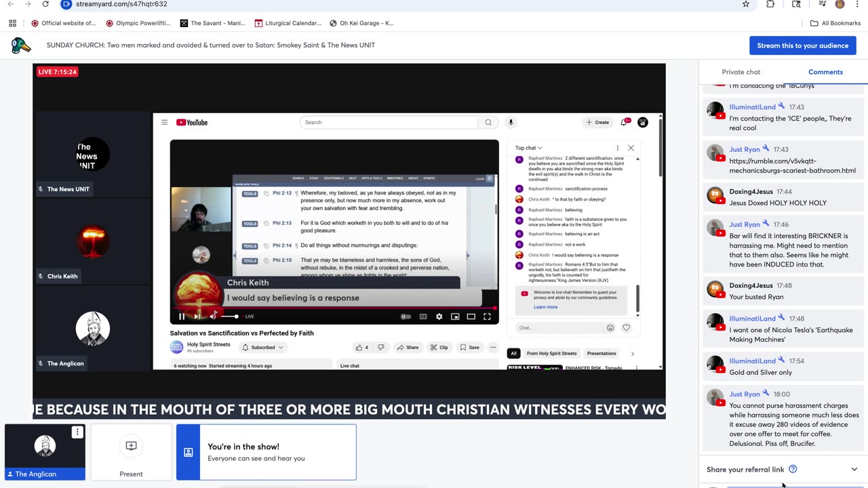Open help icon beside referral link
Image resolution: width=868 pixels, height=488 pixels.
[x=793, y=469]
